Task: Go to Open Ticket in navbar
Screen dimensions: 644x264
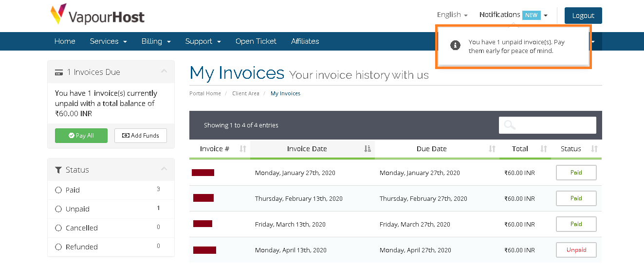Action: coord(256,41)
